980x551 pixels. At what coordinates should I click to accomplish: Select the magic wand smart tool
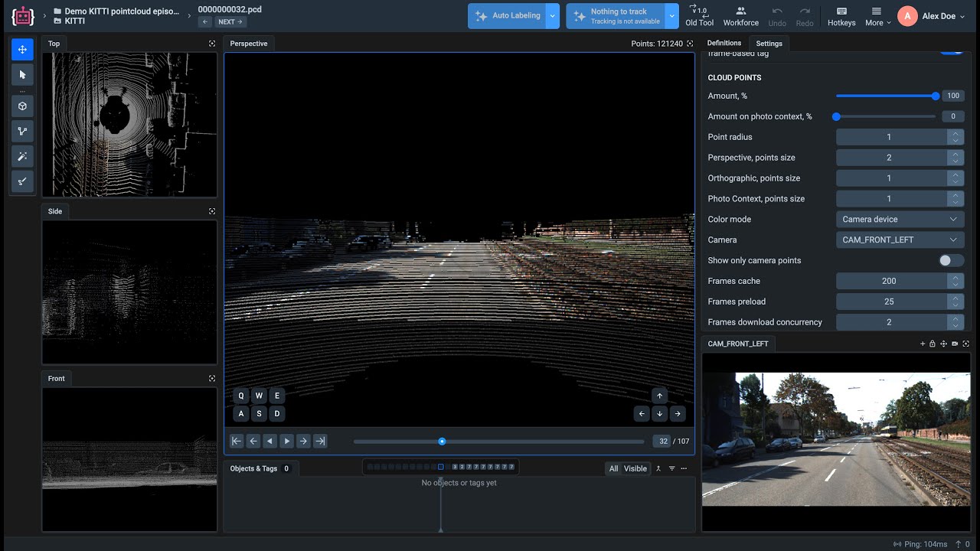(22, 156)
